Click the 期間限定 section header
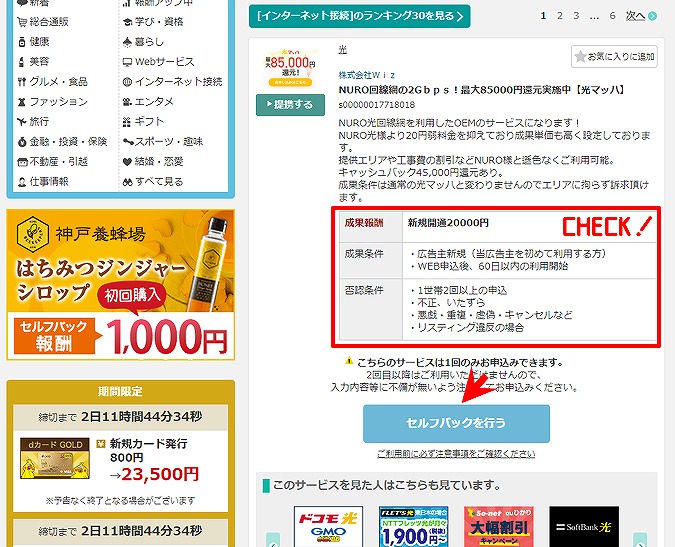The image size is (675, 547). (120, 391)
